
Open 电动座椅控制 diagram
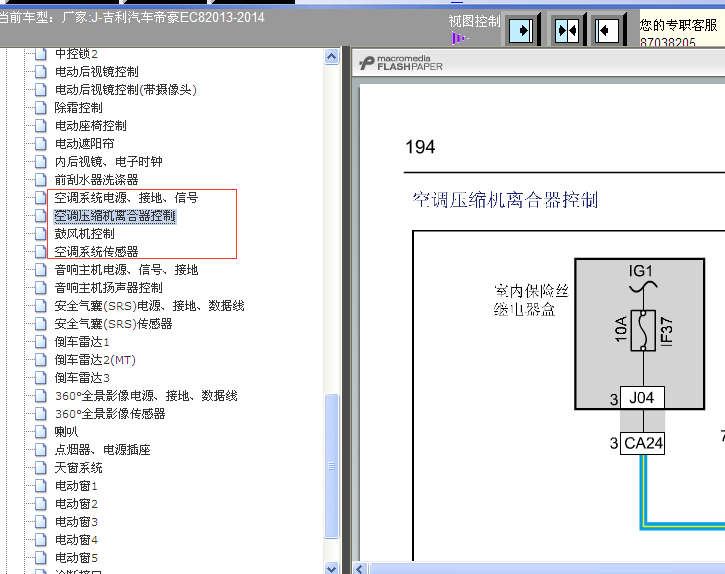coord(91,126)
